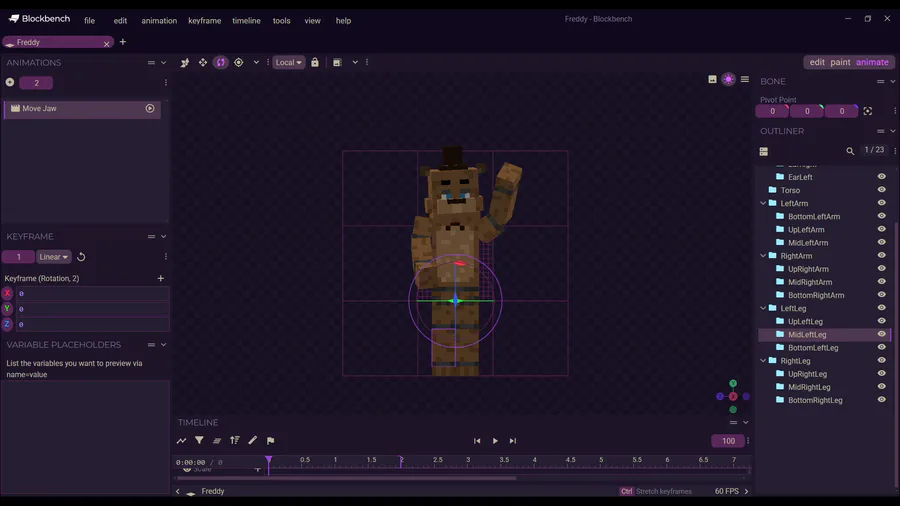
Task: Close the Freddy tab
Action: (106, 44)
